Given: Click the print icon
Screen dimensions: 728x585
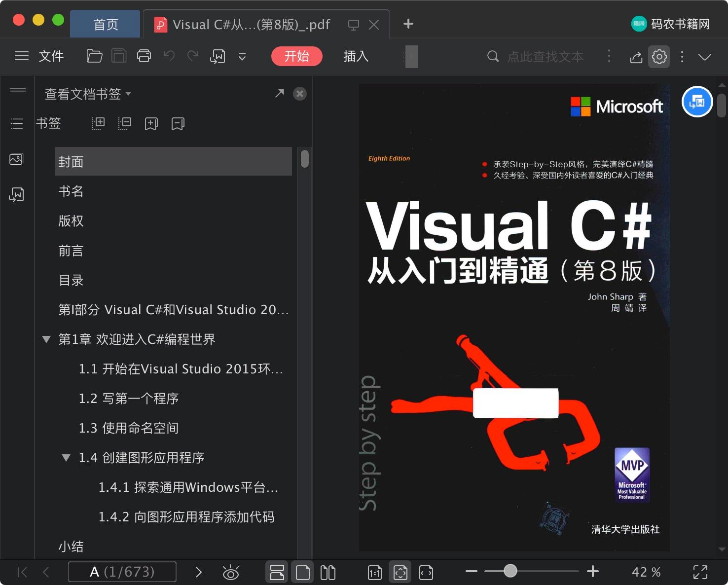Looking at the screenshot, I should point(144,56).
